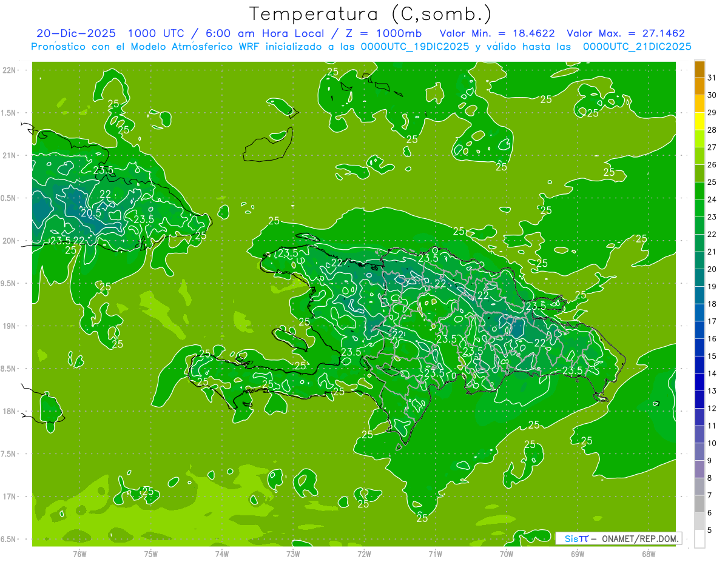The height and width of the screenshot is (562, 728).
Task: Click the "20.5" contour label over Cuba
Action: (x=90, y=213)
